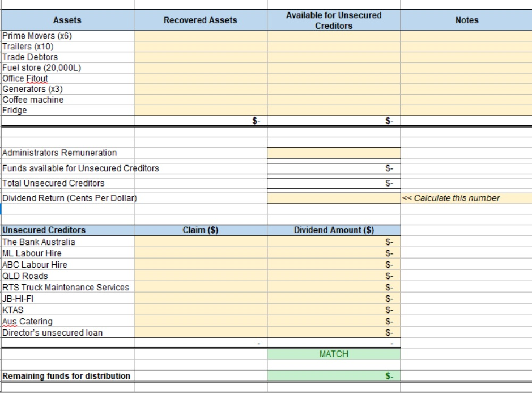Click Recovered Assets input for Trade Debtors
The height and width of the screenshot is (393, 532).
pyautogui.click(x=201, y=57)
